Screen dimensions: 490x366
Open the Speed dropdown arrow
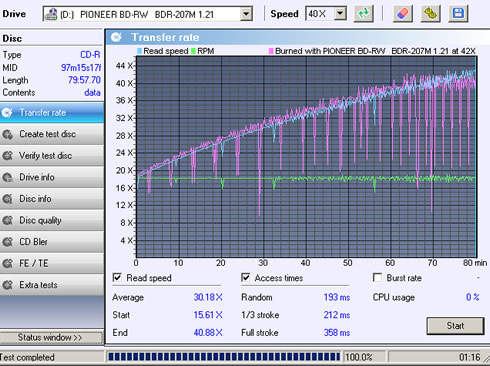(340, 14)
